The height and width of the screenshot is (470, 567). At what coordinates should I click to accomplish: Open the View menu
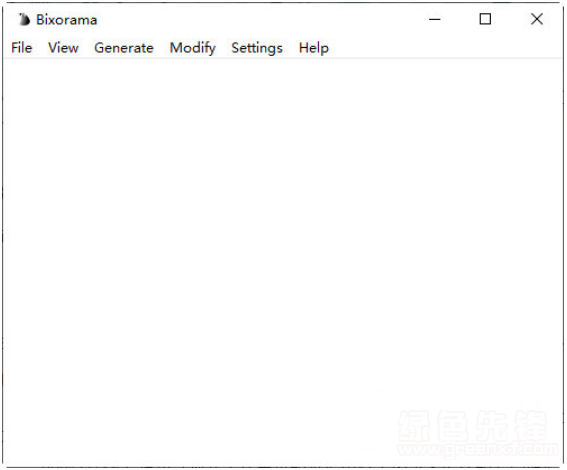click(63, 48)
